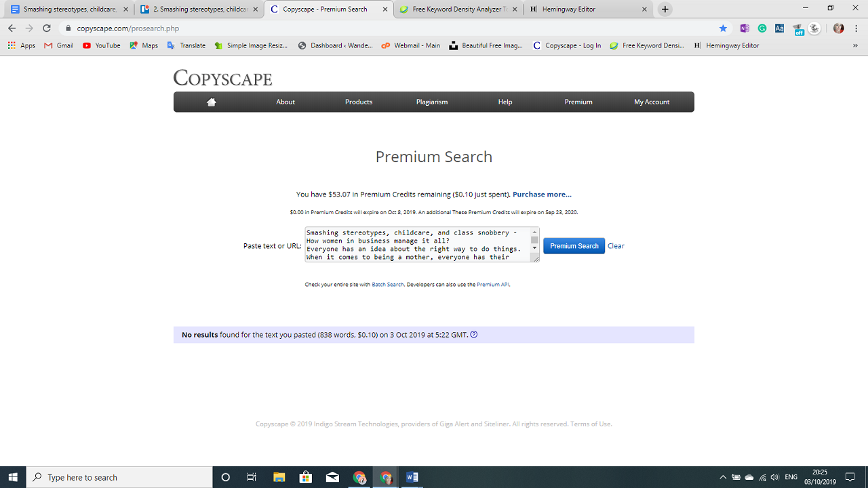
Task: Open File Explorer from the taskbar
Action: [279, 477]
